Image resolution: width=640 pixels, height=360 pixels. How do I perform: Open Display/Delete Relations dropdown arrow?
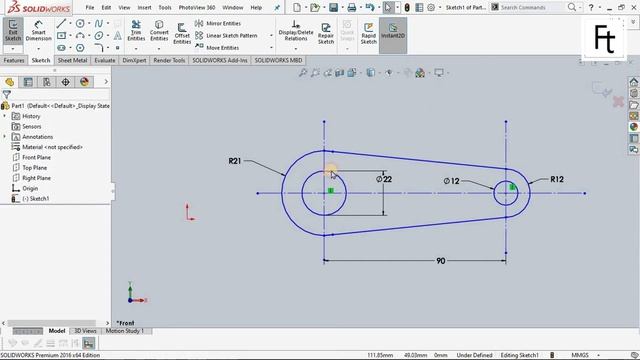click(x=296, y=49)
